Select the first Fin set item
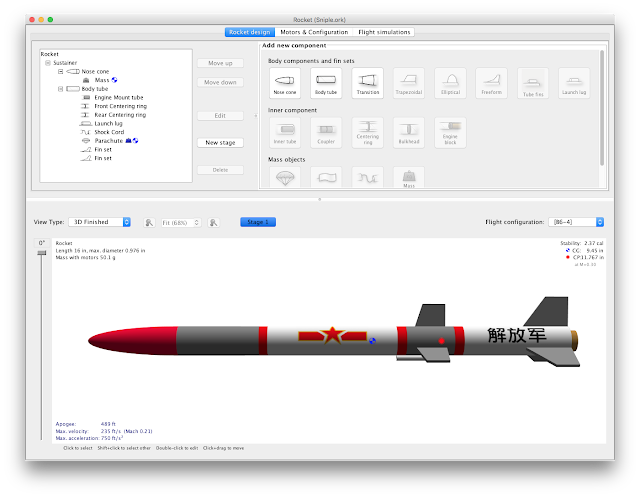 tap(103, 150)
